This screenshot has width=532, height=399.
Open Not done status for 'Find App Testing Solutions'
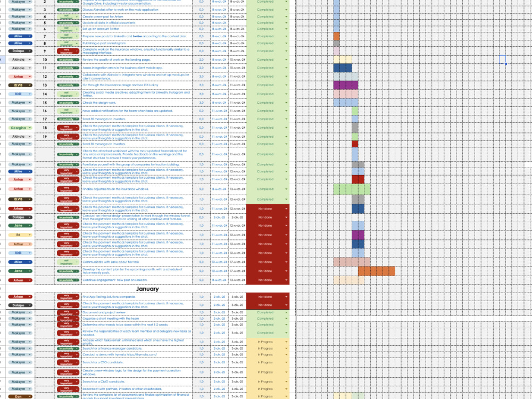pyautogui.click(x=268, y=297)
